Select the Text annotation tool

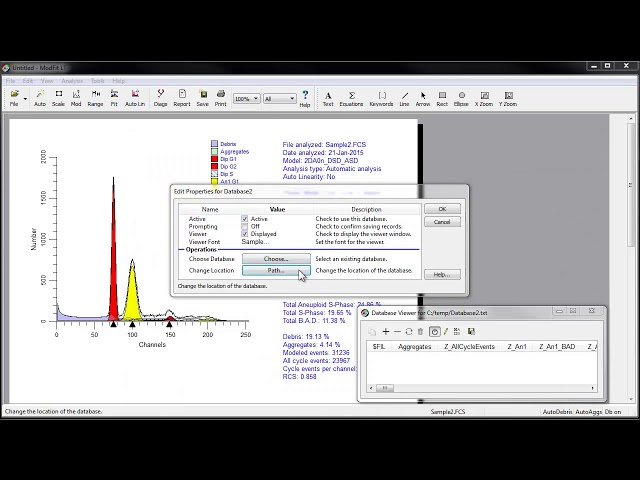tap(328, 99)
